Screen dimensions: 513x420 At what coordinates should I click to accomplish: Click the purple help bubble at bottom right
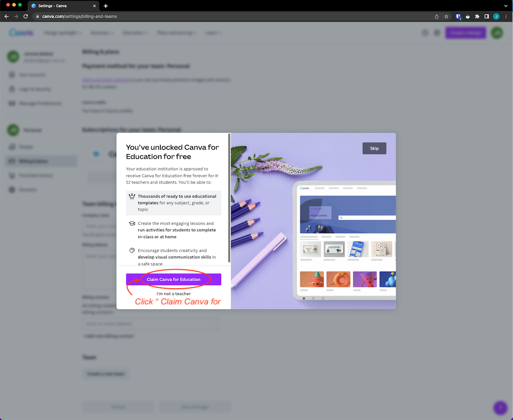[x=500, y=407]
